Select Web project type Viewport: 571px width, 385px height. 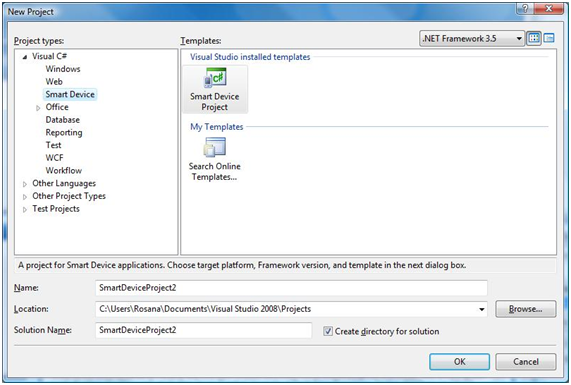[54, 82]
